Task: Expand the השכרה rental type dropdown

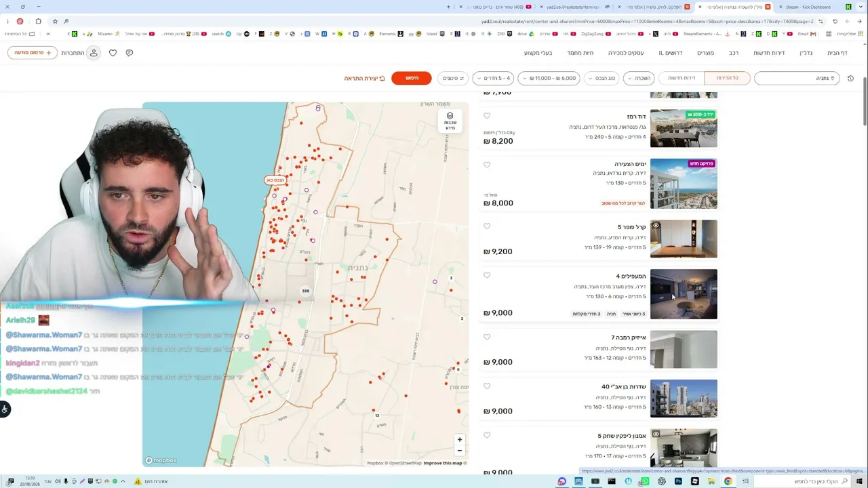Action: click(639, 79)
